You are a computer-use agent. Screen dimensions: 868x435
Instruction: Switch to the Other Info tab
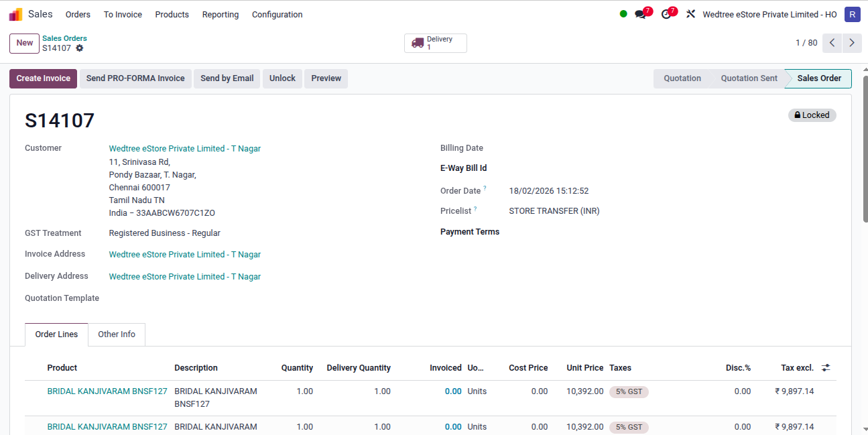[x=117, y=334]
